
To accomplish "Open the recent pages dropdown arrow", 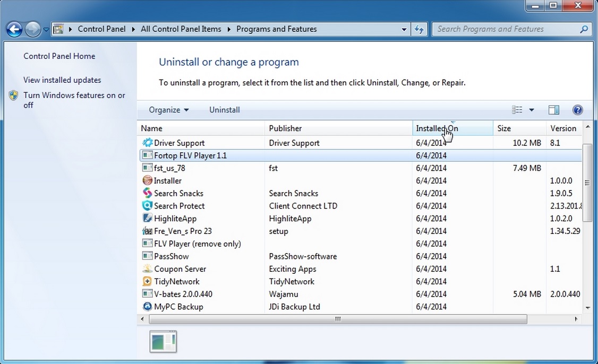I will [46, 29].
